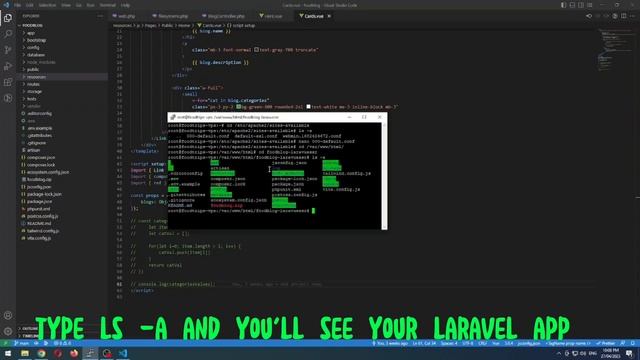Open phpunit.xml in the explorer
The width and height of the screenshot is (640, 360).
38,209
